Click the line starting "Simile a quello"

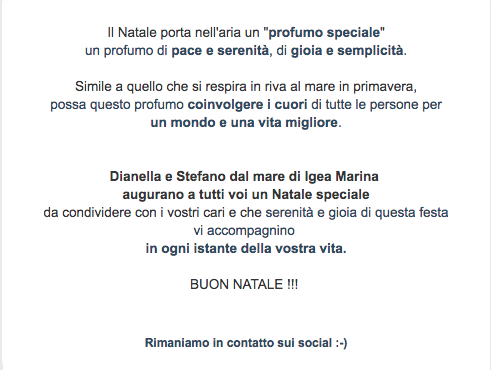click(x=246, y=87)
